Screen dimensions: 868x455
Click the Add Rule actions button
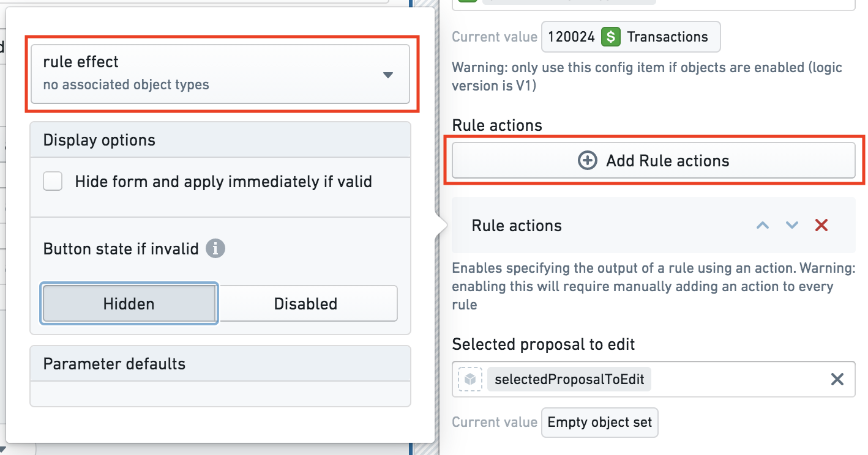(653, 161)
